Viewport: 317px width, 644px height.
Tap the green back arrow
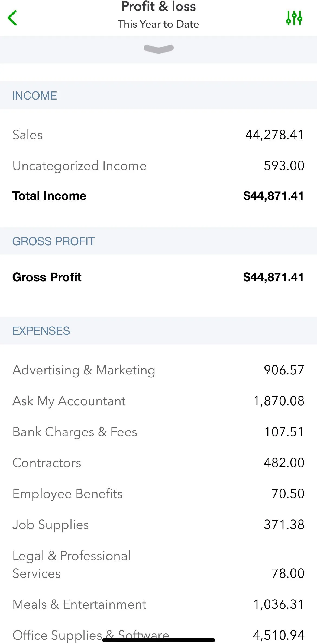tap(12, 18)
